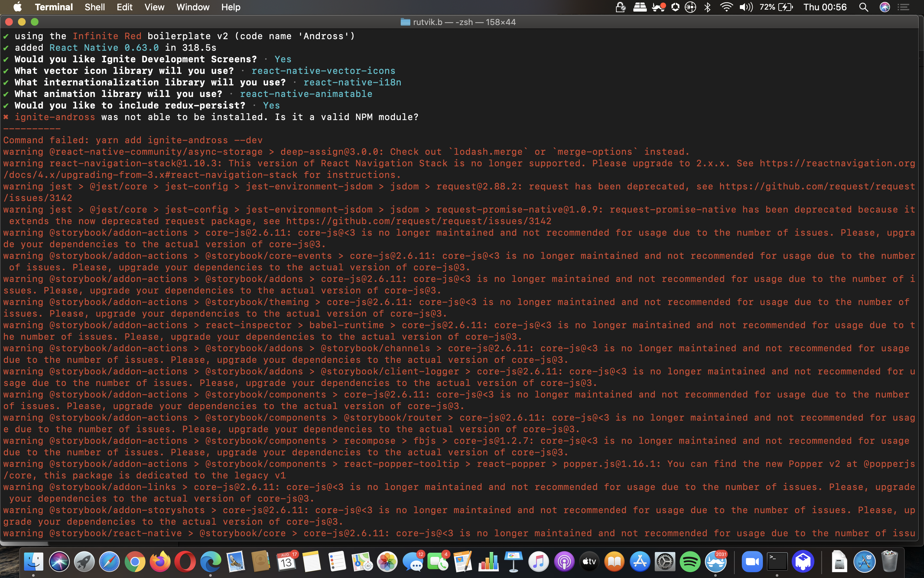Open the Apple menu
The image size is (924, 578).
[x=17, y=7]
